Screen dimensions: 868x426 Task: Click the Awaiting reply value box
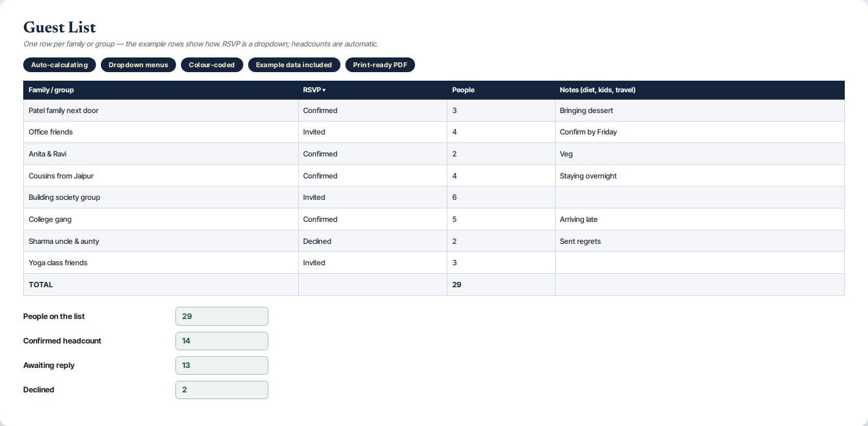click(222, 365)
